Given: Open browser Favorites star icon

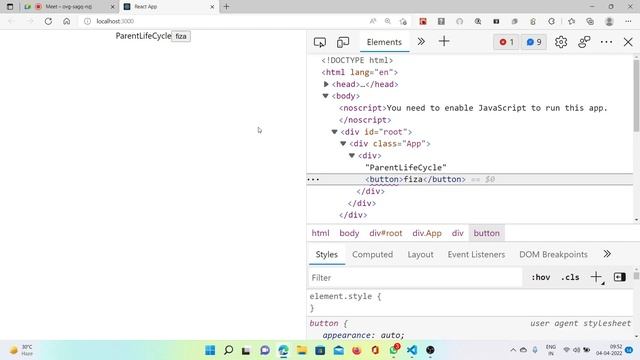Looking at the screenshot, I should pyautogui.click(x=571, y=21).
